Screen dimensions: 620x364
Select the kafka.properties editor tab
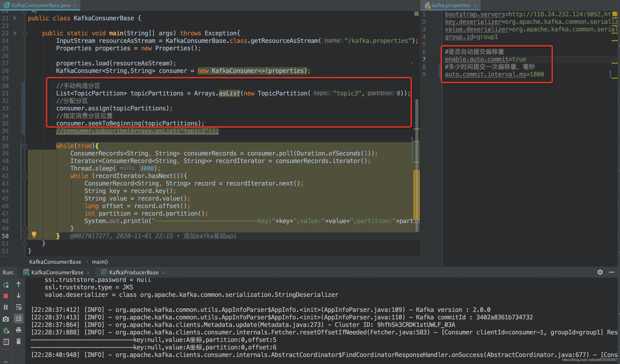[x=451, y=5]
